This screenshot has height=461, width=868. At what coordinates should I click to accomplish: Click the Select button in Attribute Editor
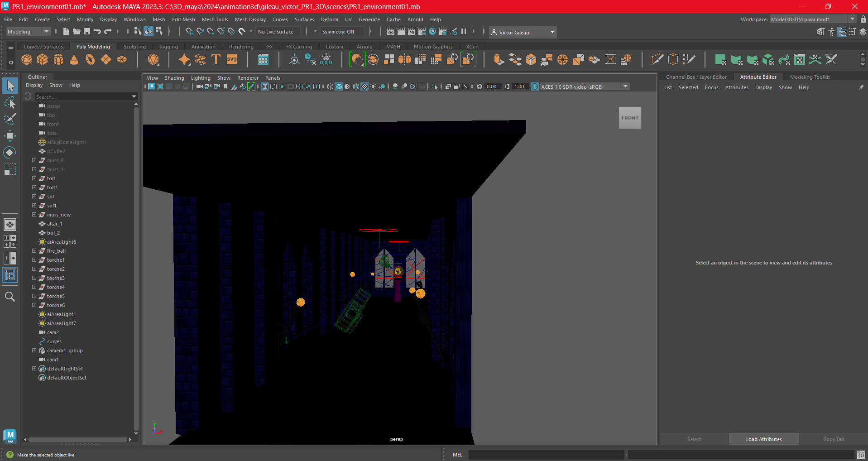694,439
